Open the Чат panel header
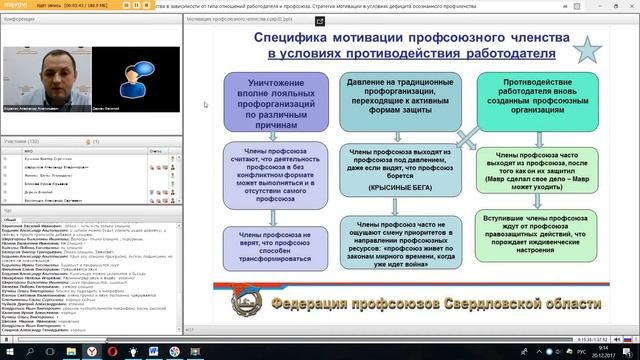640x360 pixels. (7, 211)
